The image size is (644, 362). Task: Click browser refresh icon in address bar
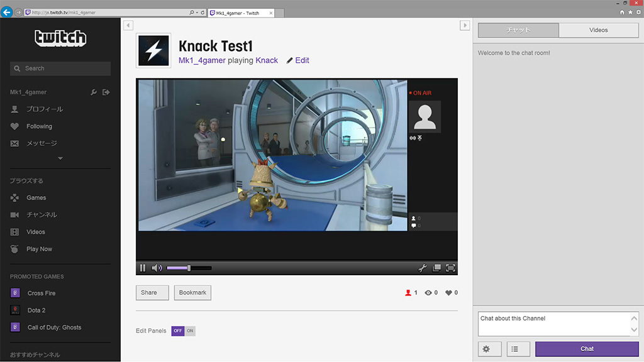[x=203, y=13]
